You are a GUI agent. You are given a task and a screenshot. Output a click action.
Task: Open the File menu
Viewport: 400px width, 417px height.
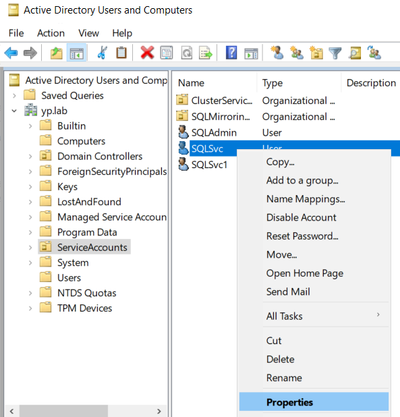16,33
